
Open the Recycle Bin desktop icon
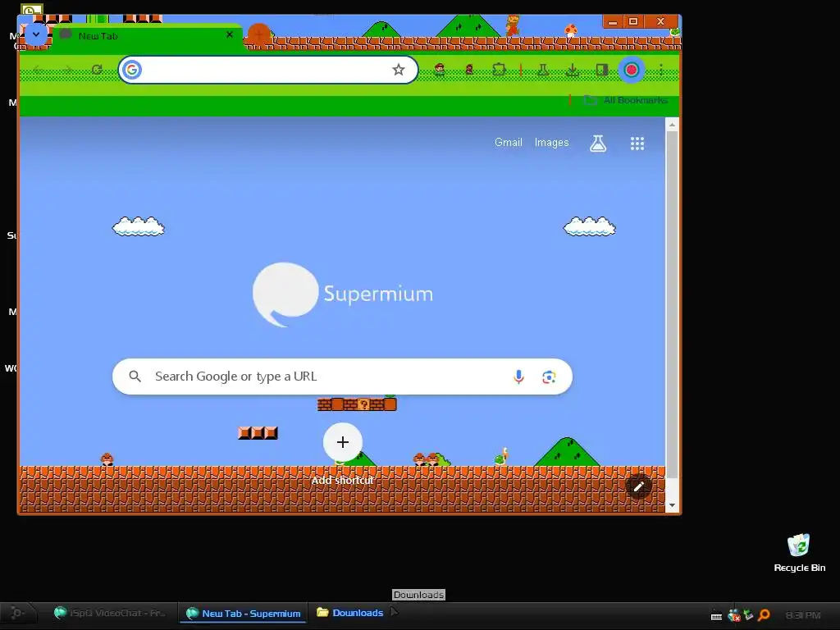pyautogui.click(x=799, y=553)
